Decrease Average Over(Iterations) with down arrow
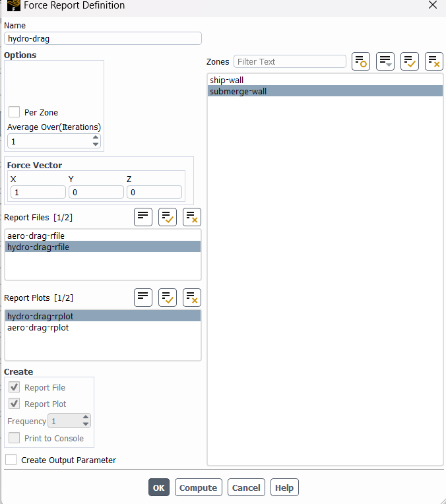This screenshot has height=504, width=446. click(x=96, y=144)
